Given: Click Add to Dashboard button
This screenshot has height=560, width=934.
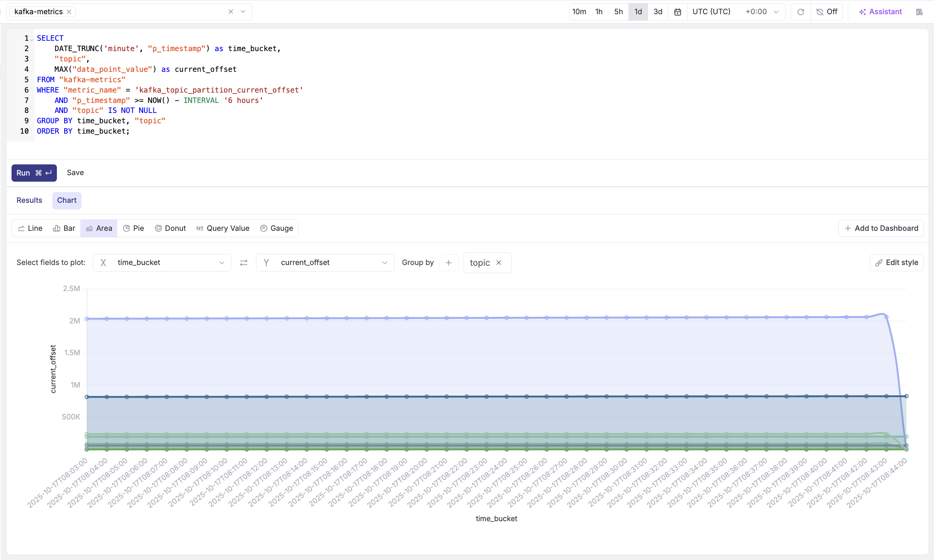Looking at the screenshot, I should (x=881, y=228).
